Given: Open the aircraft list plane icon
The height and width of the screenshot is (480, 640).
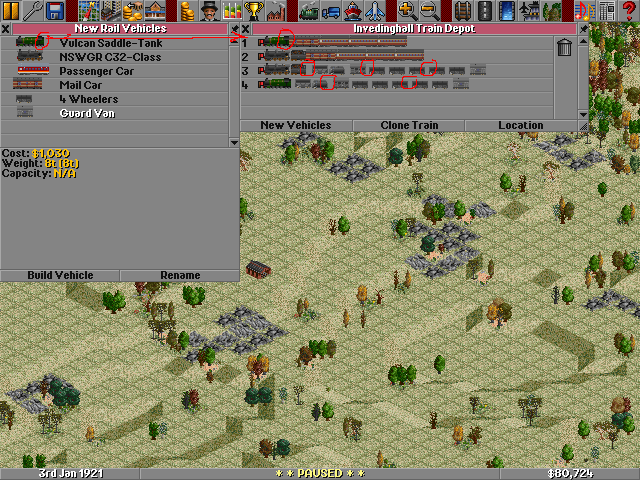Looking at the screenshot, I should coord(375,11).
